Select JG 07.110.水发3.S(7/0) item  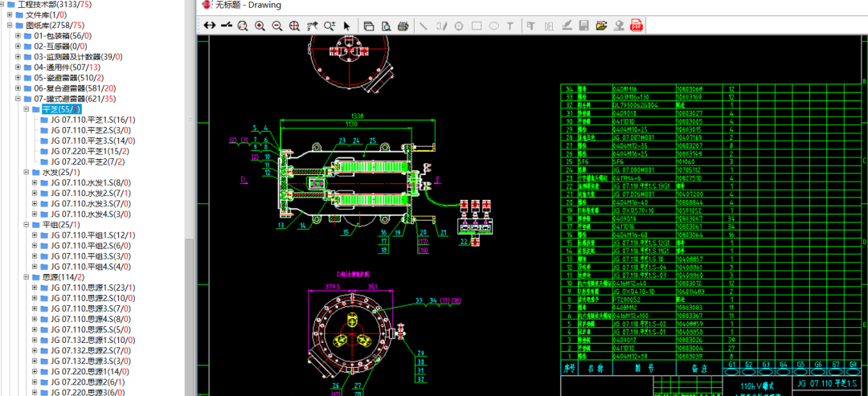[91, 204]
